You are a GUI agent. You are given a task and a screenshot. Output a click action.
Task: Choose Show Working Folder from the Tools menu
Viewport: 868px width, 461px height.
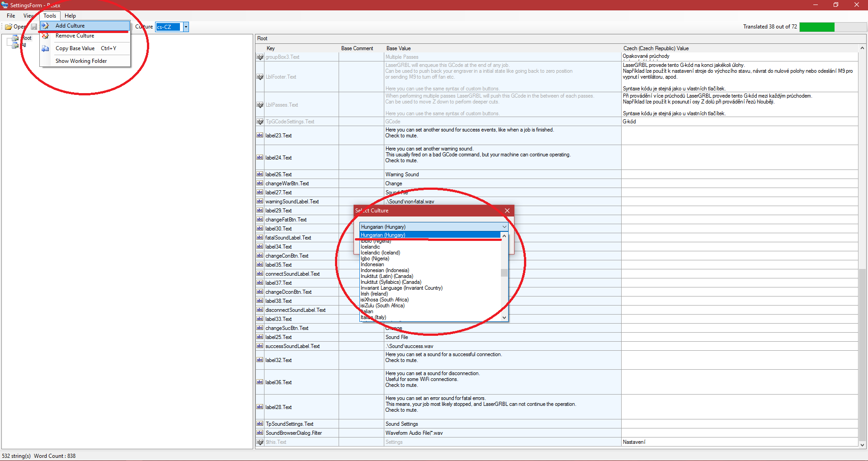click(x=85, y=61)
